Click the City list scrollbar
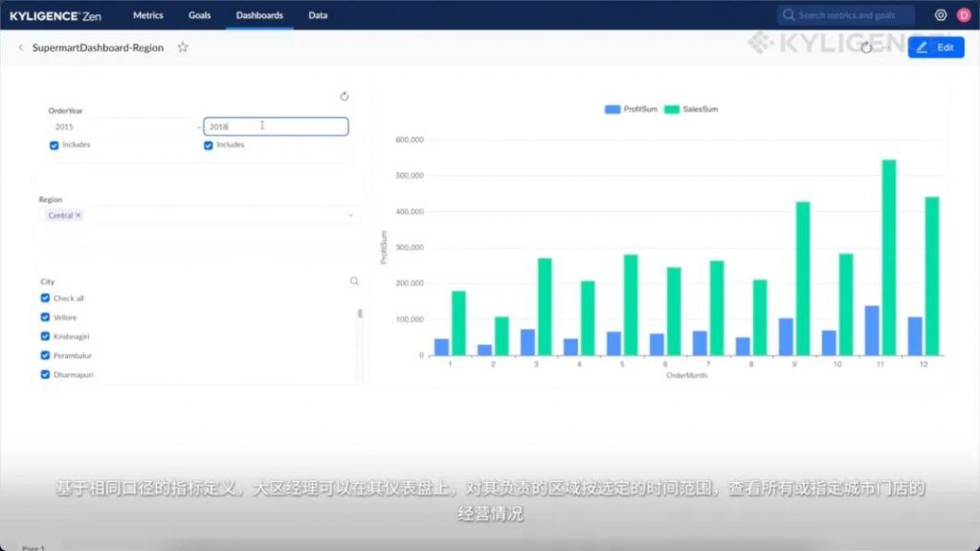980x551 pixels. coord(360,314)
